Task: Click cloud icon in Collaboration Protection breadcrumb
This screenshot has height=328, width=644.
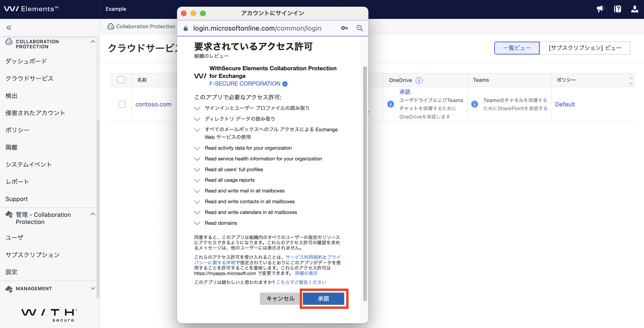Action: (x=111, y=26)
